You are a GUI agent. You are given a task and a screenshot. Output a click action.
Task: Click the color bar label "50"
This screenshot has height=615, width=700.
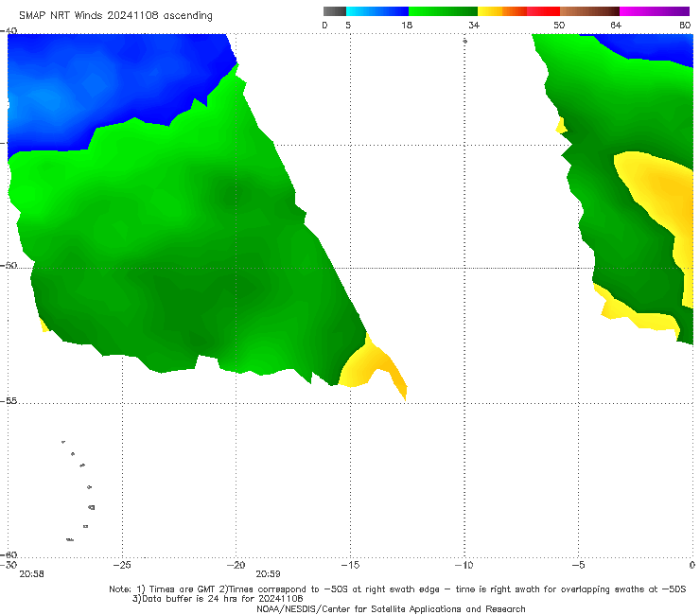559,26
